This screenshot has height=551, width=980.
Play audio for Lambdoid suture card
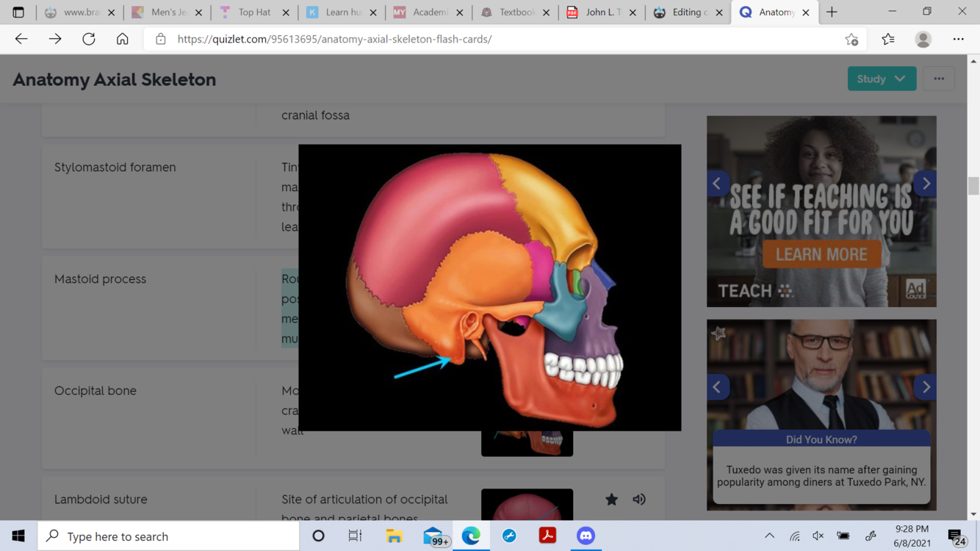pos(639,500)
